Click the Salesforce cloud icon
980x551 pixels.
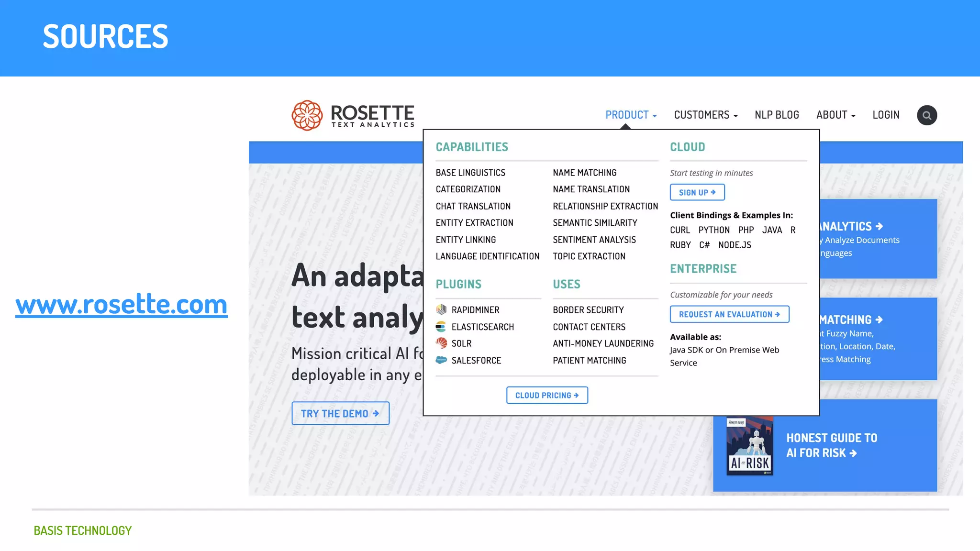[441, 360]
